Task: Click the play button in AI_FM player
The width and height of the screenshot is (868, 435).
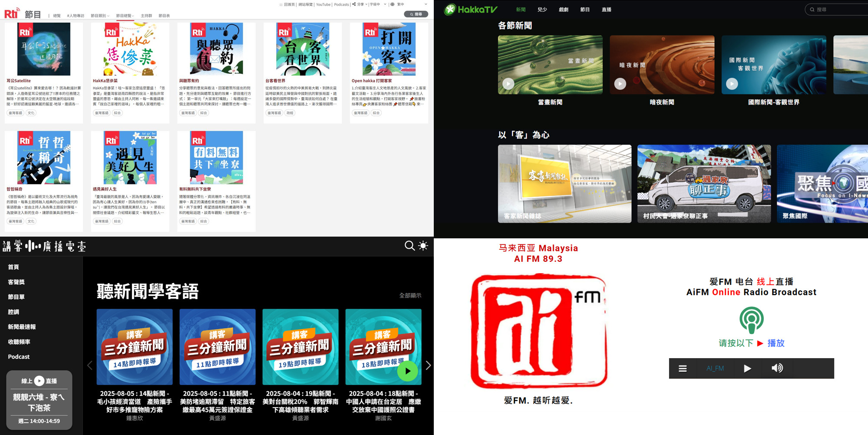Action: point(747,369)
